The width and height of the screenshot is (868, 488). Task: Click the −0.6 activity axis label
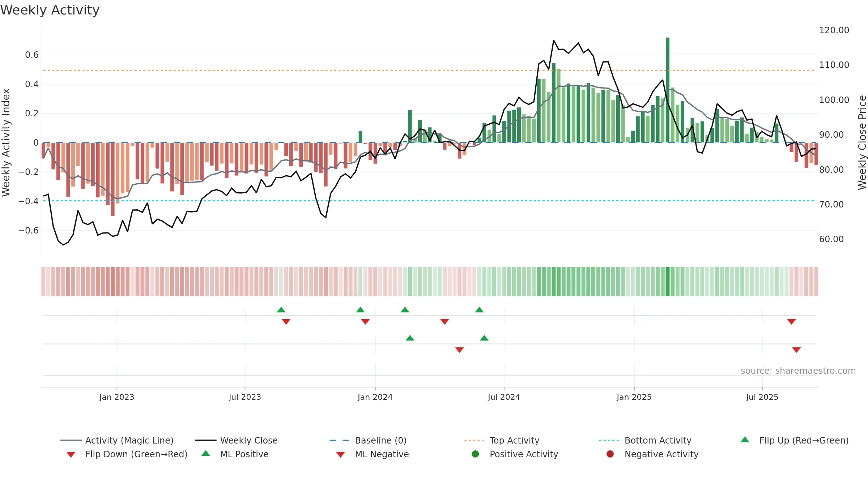[29, 230]
